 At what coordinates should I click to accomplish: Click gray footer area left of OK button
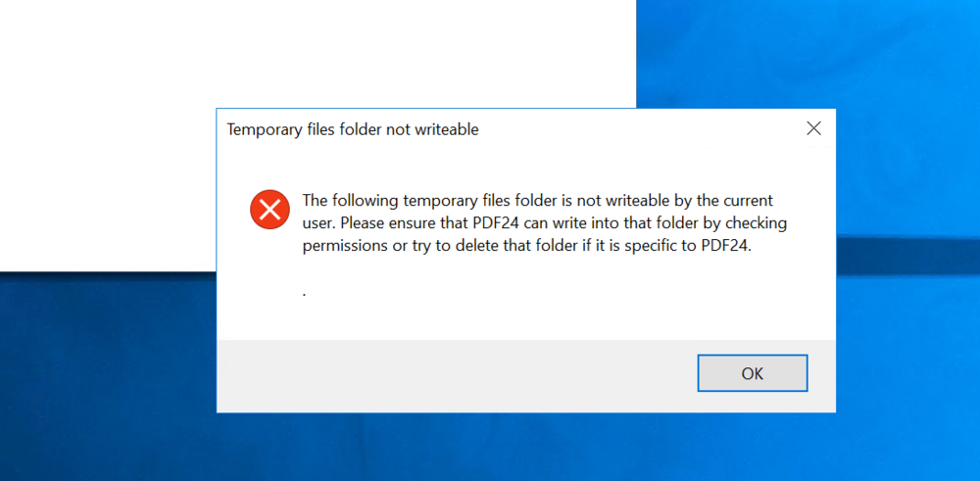point(441,375)
